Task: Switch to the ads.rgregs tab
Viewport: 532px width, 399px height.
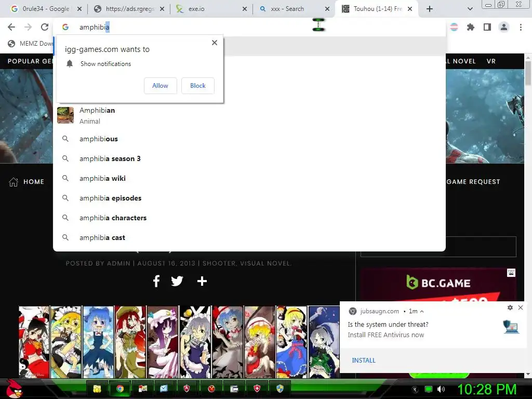Action: click(x=129, y=9)
